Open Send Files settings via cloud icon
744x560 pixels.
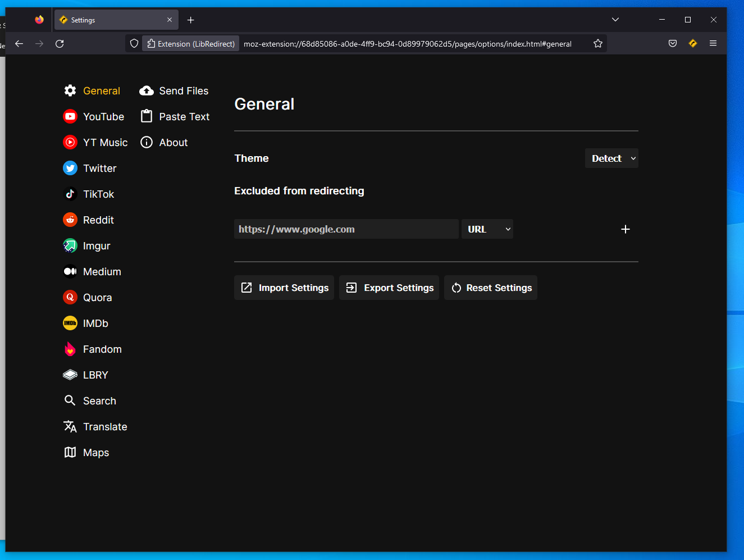[147, 90]
